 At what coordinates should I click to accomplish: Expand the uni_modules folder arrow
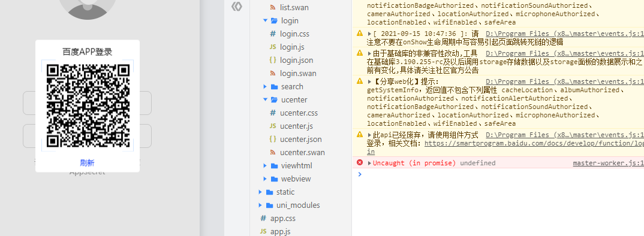pos(260,205)
